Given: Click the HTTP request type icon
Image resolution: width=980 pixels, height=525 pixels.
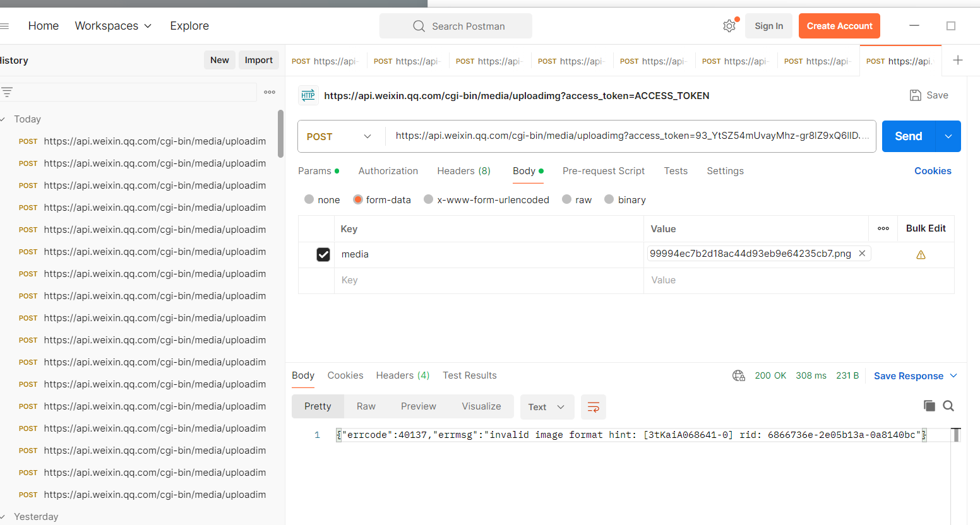Looking at the screenshot, I should (x=308, y=95).
